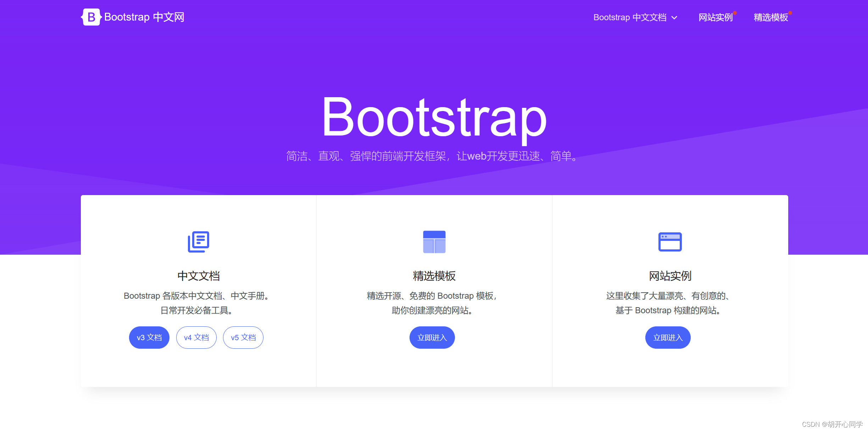Click the 网站实例 card heading
This screenshot has width=868, height=431.
(670, 276)
